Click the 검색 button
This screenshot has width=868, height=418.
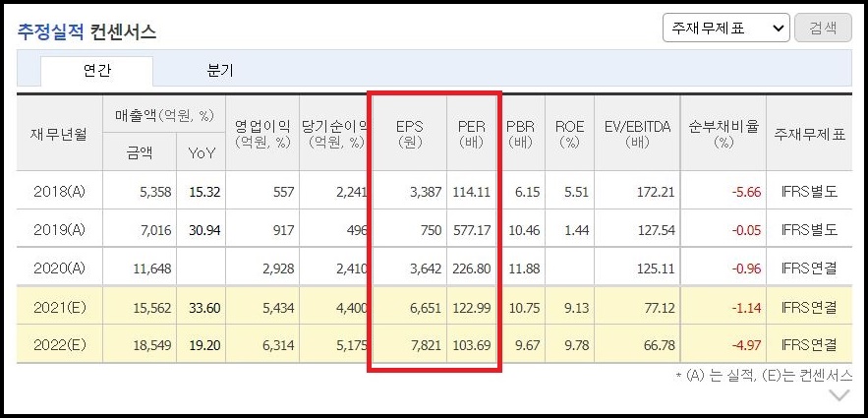823,28
